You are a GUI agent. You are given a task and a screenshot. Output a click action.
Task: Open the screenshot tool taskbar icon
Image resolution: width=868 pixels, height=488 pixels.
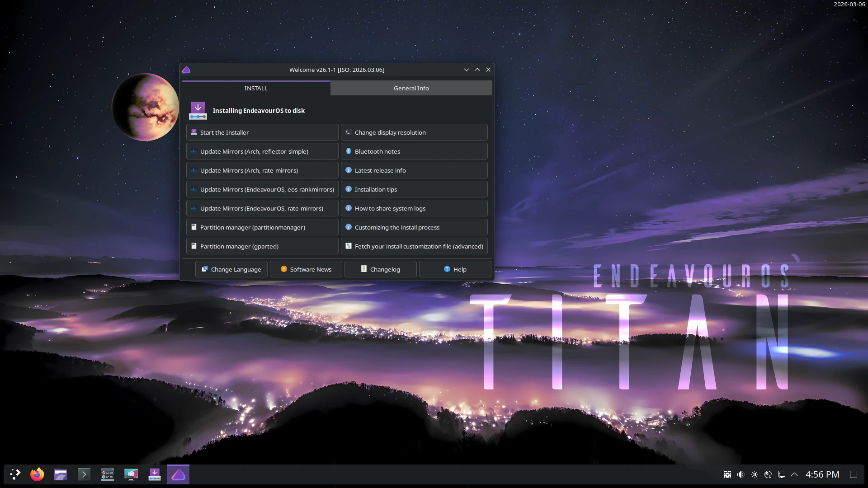point(131,474)
